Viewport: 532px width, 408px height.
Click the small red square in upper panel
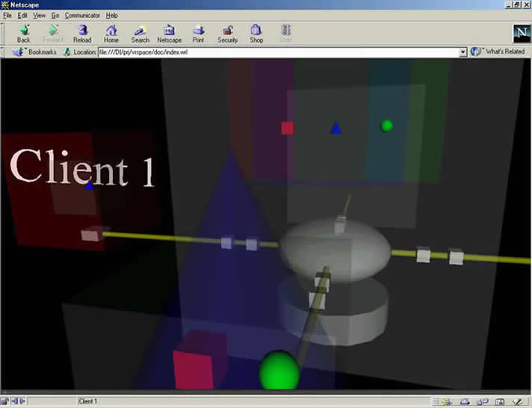(x=287, y=128)
